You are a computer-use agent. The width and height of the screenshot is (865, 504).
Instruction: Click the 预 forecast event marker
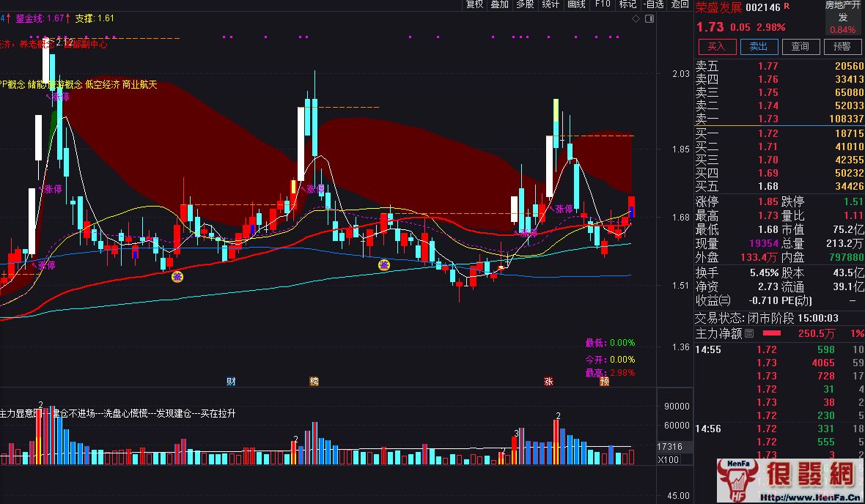[604, 382]
